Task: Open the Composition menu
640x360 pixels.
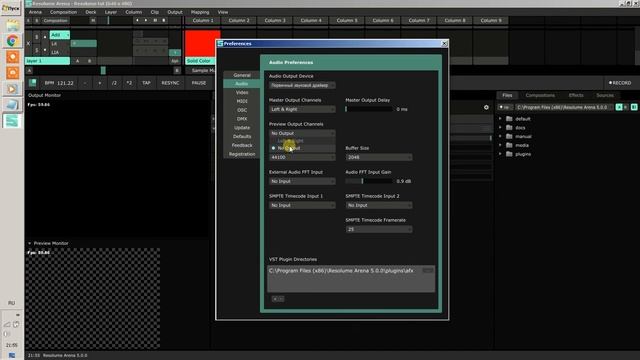Action: coord(63,12)
